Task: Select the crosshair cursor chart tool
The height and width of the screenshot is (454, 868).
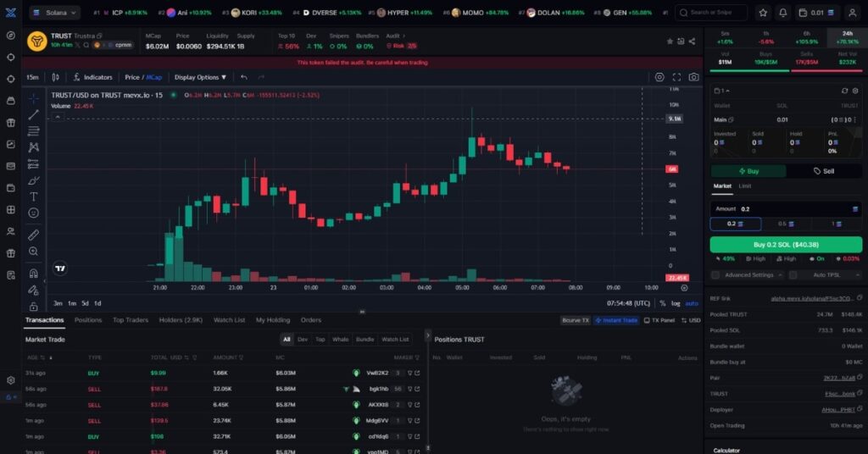Action: click(x=33, y=98)
